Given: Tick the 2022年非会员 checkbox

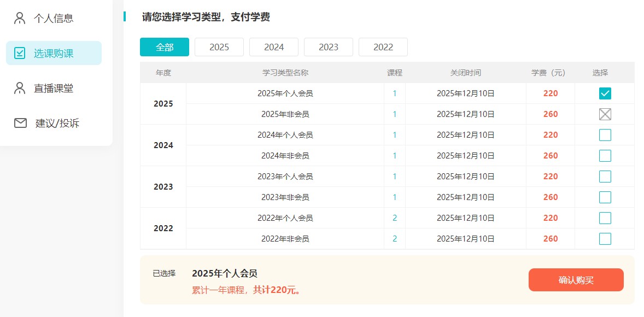Looking at the screenshot, I should 605,239.
